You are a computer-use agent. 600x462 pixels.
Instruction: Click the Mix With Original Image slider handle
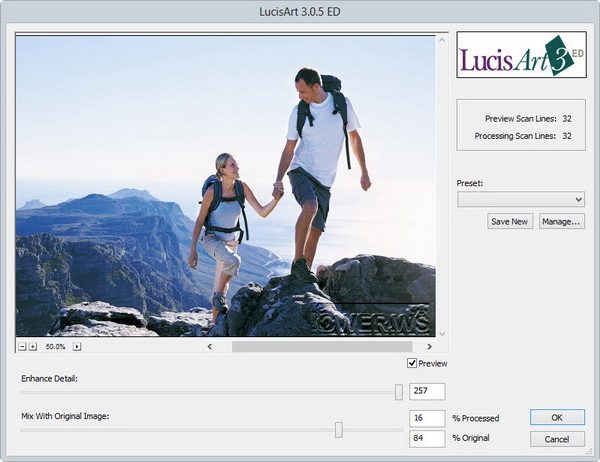(339, 429)
